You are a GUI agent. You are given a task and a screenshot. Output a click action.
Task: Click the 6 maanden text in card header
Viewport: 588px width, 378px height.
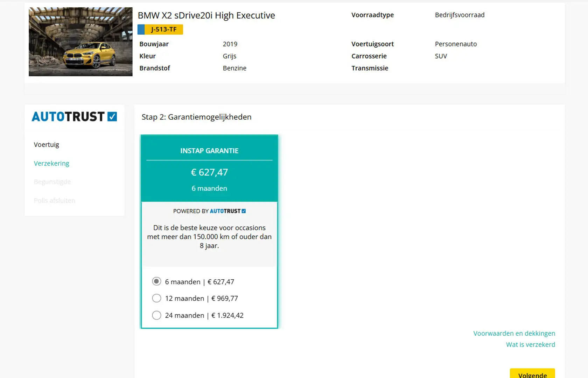pyautogui.click(x=209, y=188)
